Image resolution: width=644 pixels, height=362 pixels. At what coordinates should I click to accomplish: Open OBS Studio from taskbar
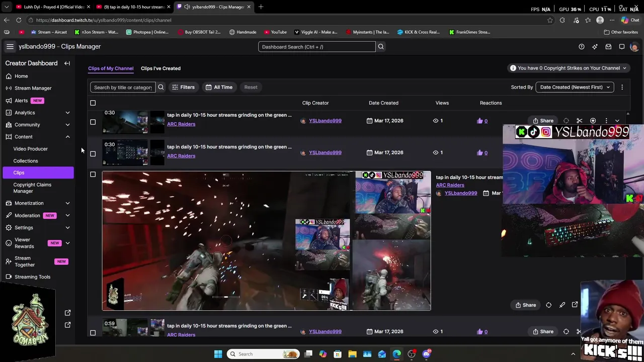[412, 354]
